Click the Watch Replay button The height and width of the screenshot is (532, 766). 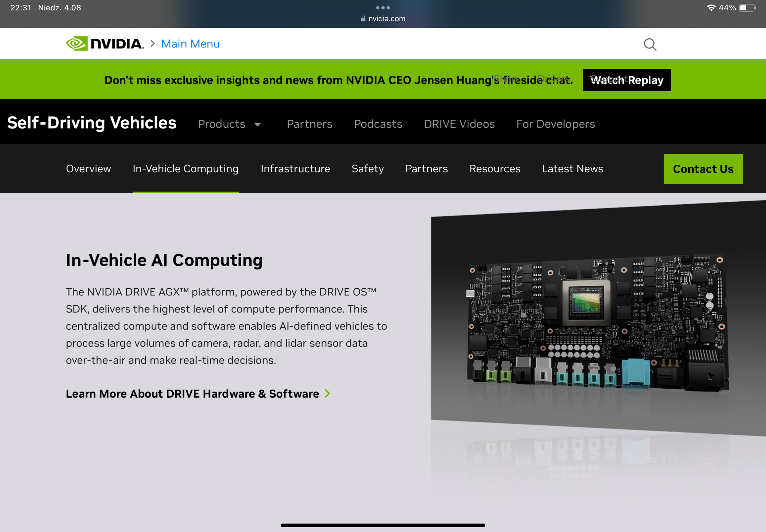pos(627,80)
